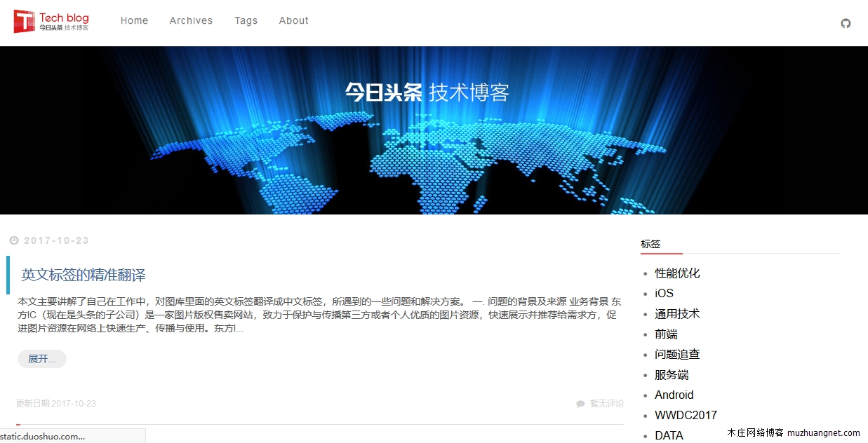
Task: Switch to the Tags page
Action: click(246, 20)
